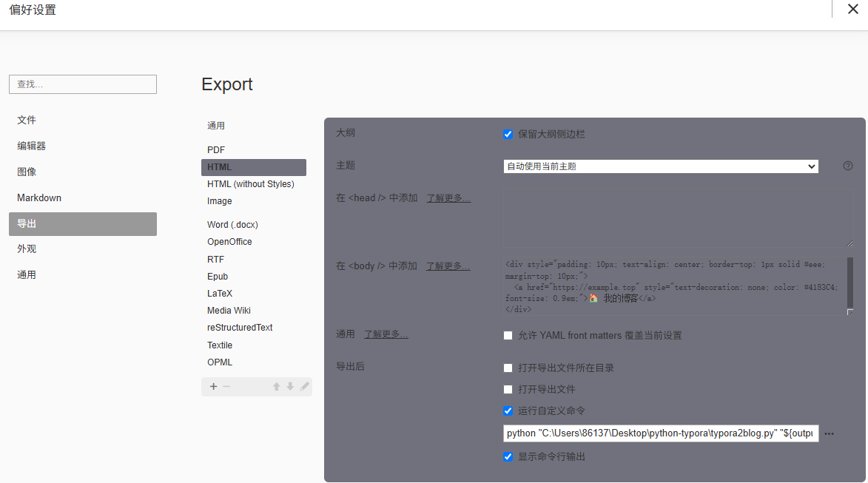Click 了解更多 link next to 通用
The image size is (868, 483).
(386, 334)
